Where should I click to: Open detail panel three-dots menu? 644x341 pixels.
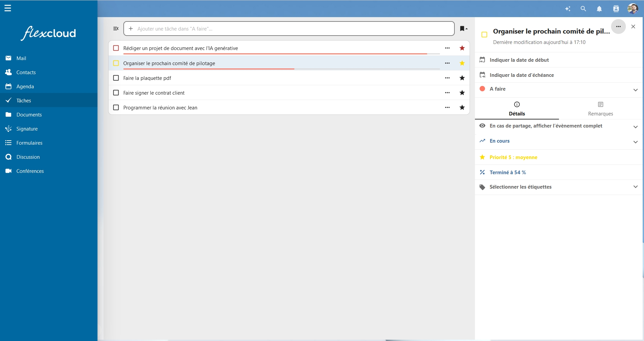click(618, 27)
